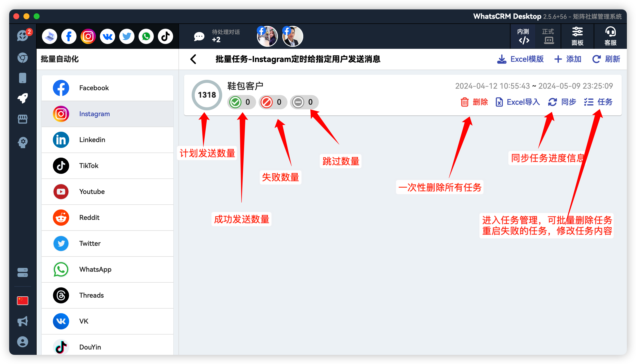Viewport: 636px width, 364px height.
Task: Click the store icon in sidebar
Action: [23, 119]
